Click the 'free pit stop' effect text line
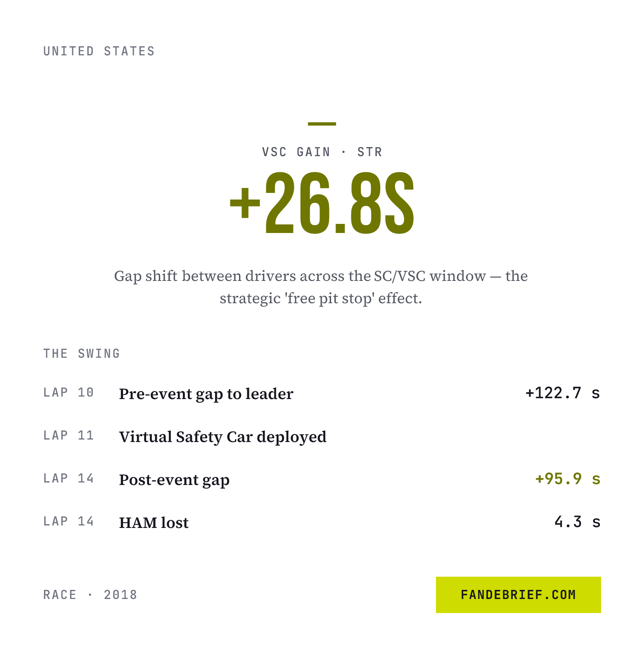 (321, 298)
